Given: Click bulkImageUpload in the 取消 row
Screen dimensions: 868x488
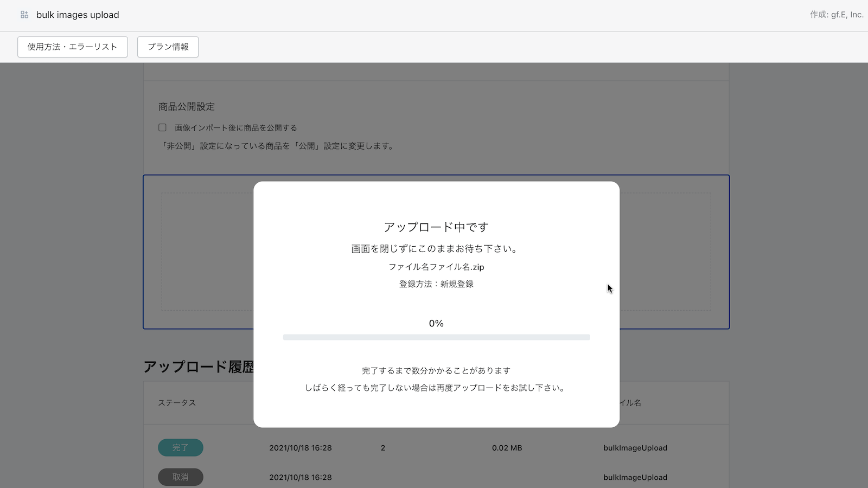Looking at the screenshot, I should click(635, 477).
